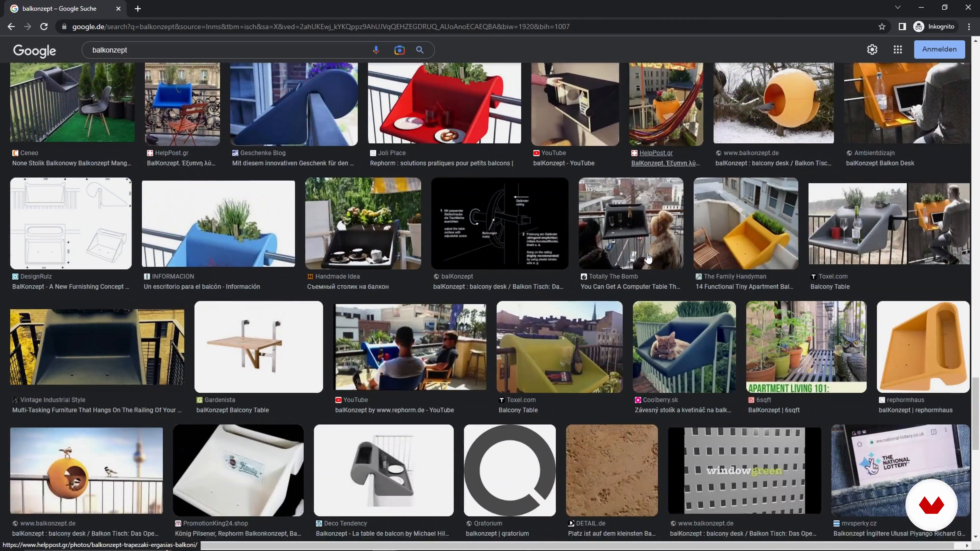The height and width of the screenshot is (551, 980).
Task: Open the windowgreen thumbnail image
Action: pyautogui.click(x=744, y=470)
